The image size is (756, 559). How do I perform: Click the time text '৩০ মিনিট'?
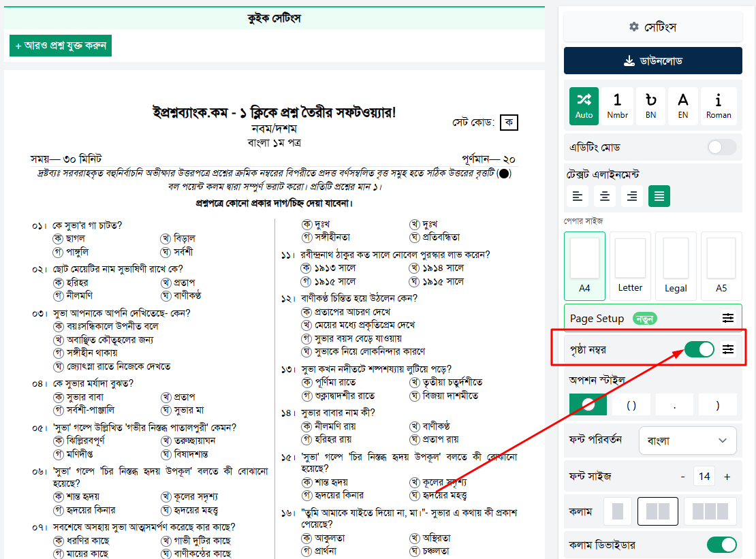coord(82,159)
